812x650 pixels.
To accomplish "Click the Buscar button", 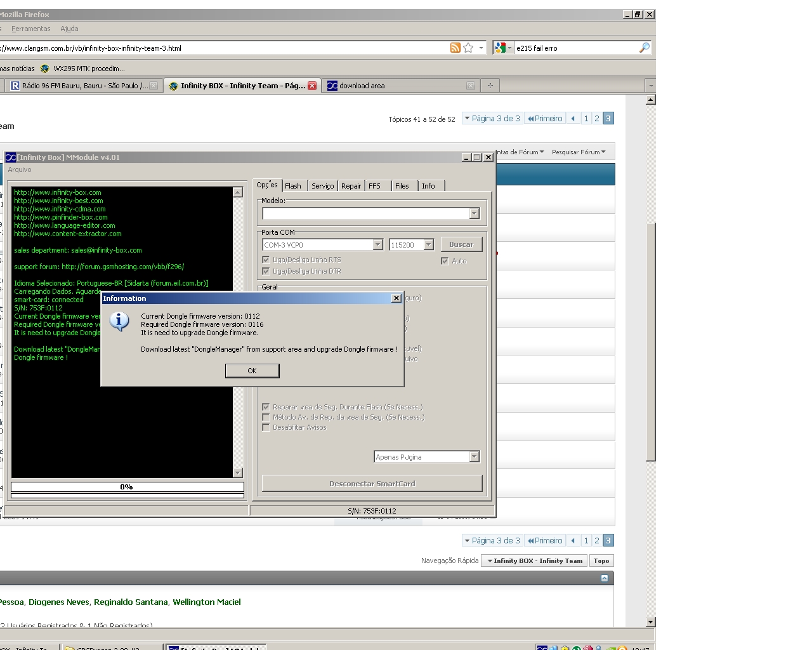I will (461, 244).
